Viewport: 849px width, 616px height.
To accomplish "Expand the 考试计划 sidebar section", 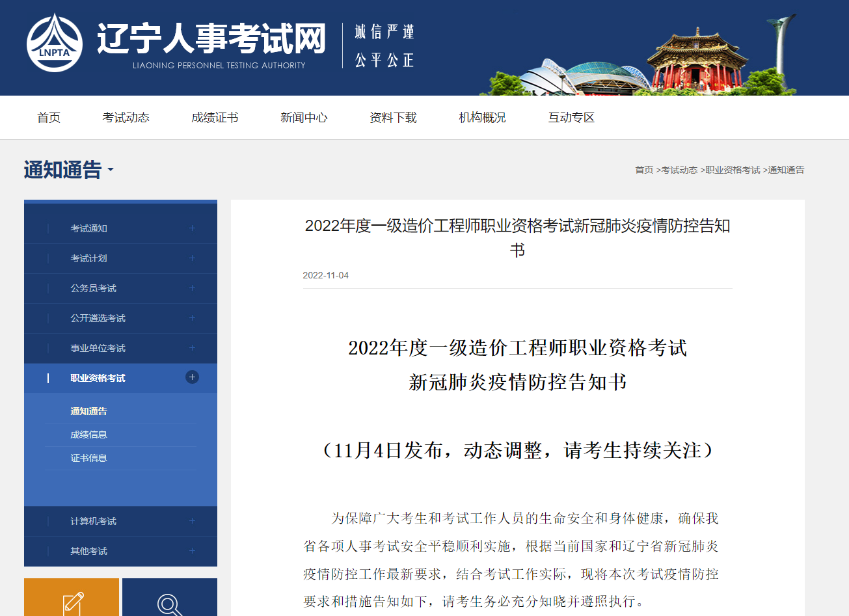I will [x=192, y=258].
